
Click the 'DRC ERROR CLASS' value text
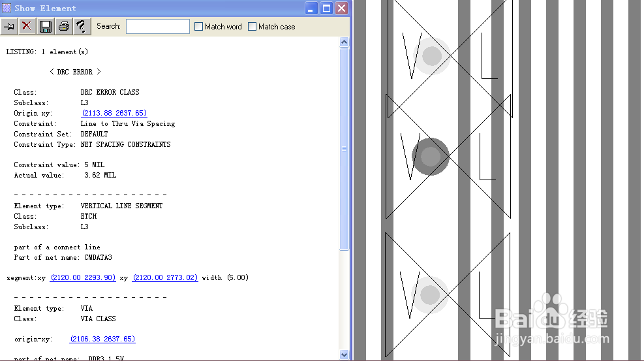click(x=110, y=92)
